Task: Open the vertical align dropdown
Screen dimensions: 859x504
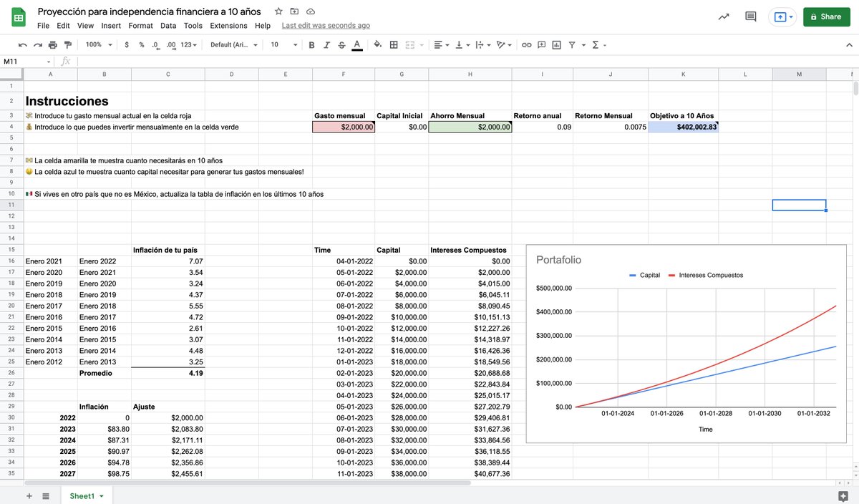Action: coord(462,45)
